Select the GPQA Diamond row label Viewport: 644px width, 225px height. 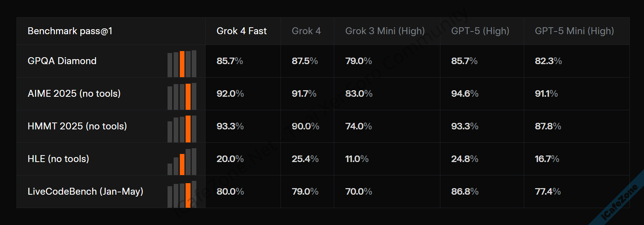[62, 61]
